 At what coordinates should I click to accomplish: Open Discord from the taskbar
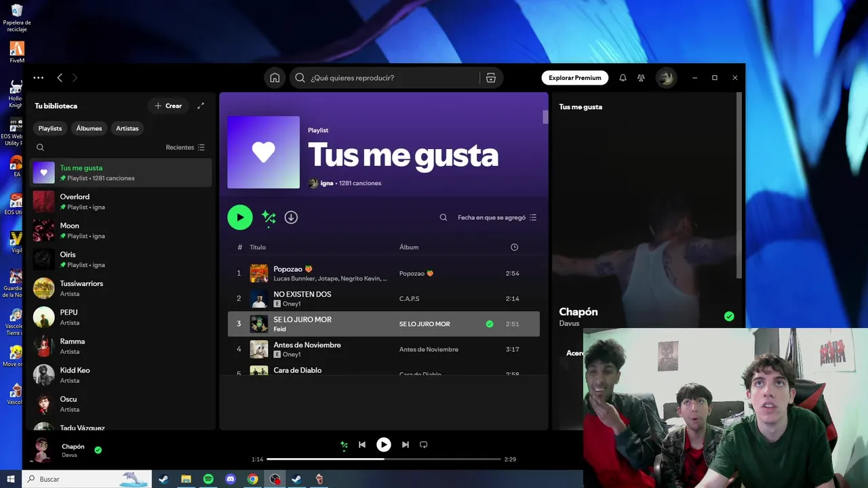231,479
